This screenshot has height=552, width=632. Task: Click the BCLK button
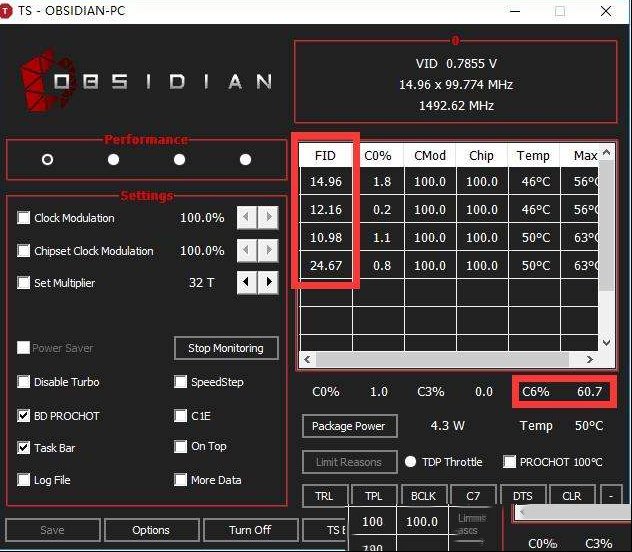423,496
